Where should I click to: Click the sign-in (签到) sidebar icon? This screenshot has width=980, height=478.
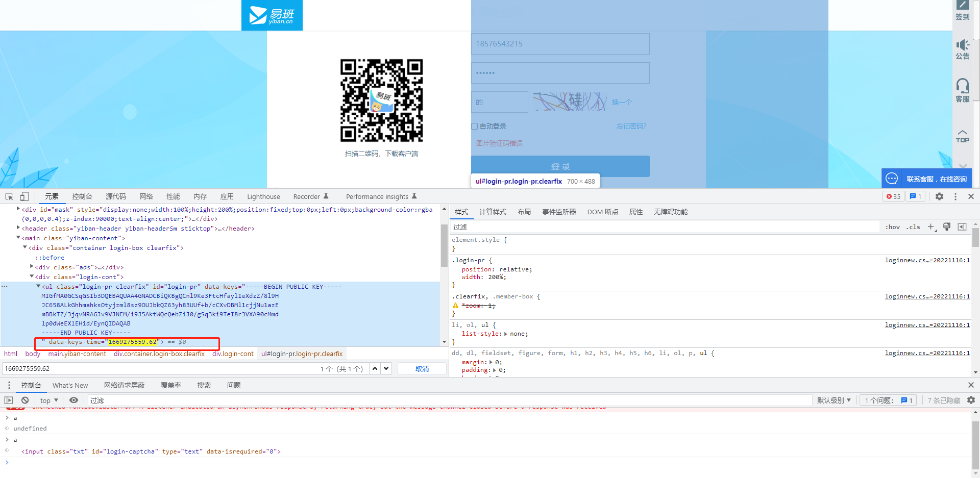point(962,10)
